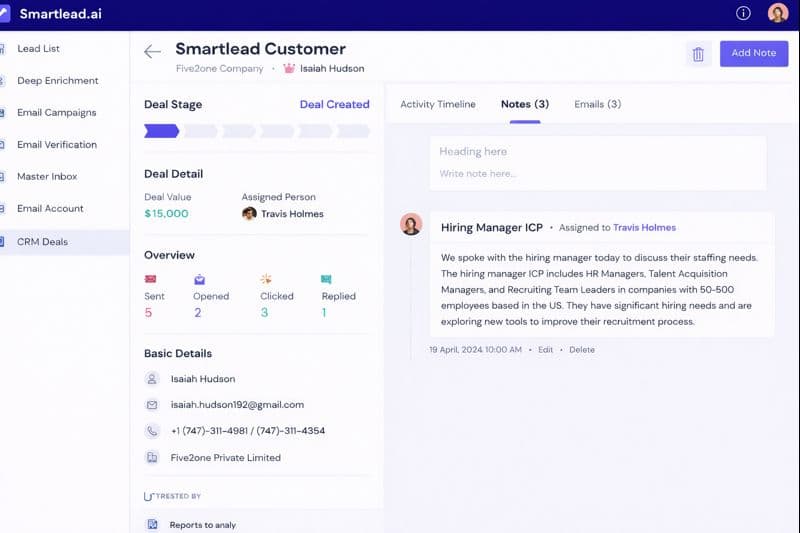Viewport: 800px width, 533px height.
Task: Go to Email Verification
Action: (x=57, y=145)
